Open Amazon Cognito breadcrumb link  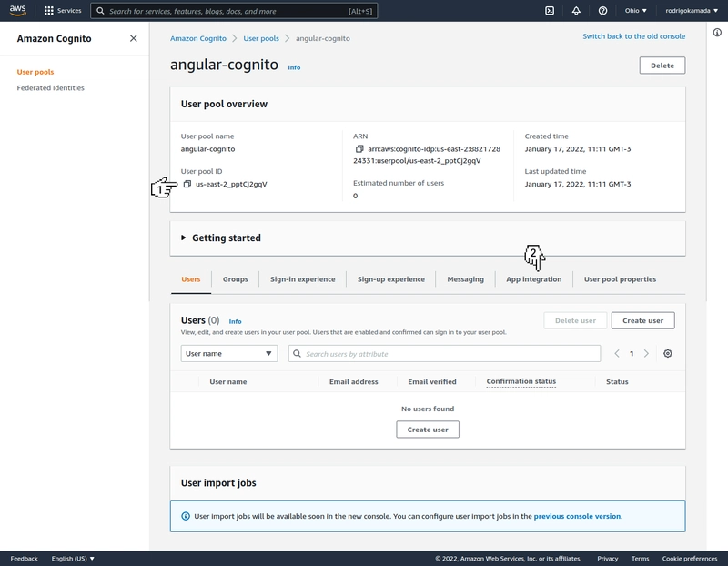pos(198,38)
